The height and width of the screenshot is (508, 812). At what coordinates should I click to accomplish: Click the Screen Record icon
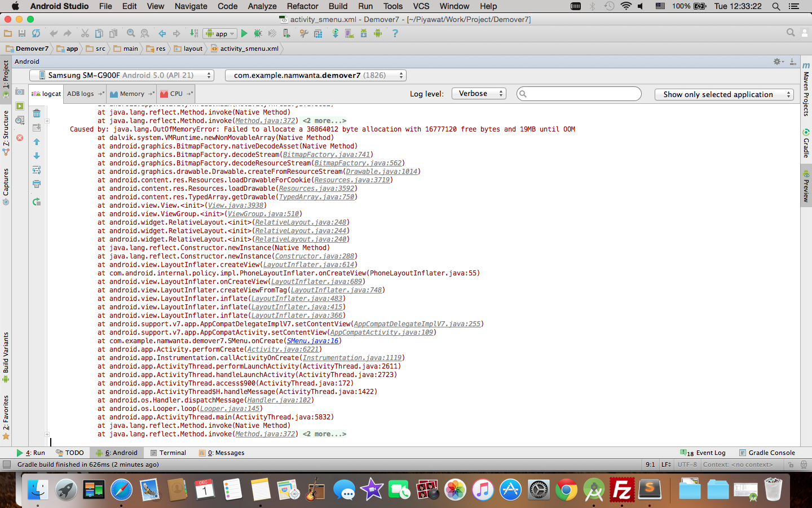click(20, 106)
